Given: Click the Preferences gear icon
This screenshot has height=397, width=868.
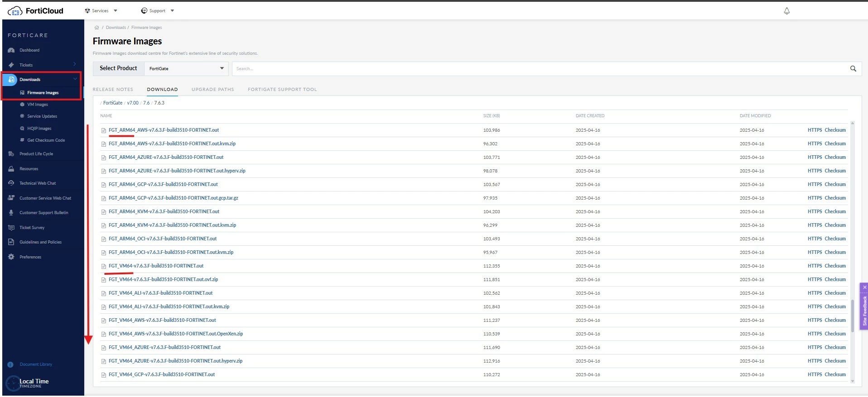Looking at the screenshot, I should click(11, 257).
